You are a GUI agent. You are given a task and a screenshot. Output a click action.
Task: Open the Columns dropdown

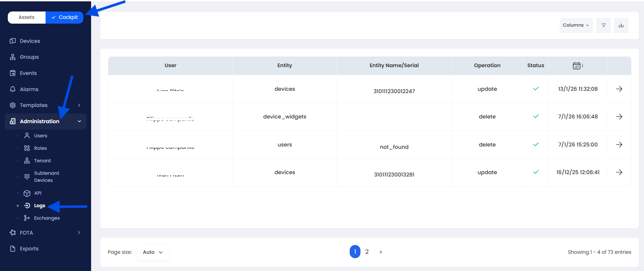point(576,25)
